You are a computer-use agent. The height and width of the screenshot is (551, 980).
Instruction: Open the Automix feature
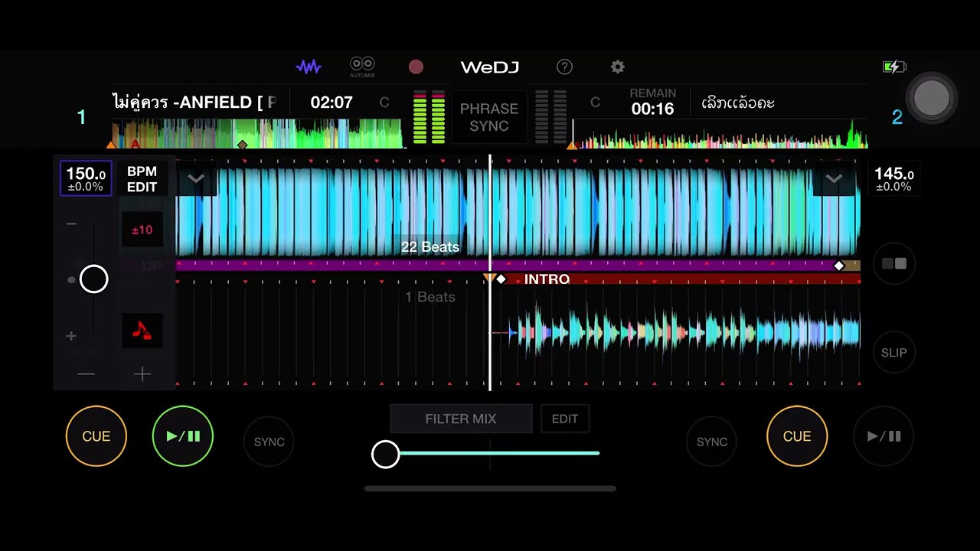click(362, 67)
